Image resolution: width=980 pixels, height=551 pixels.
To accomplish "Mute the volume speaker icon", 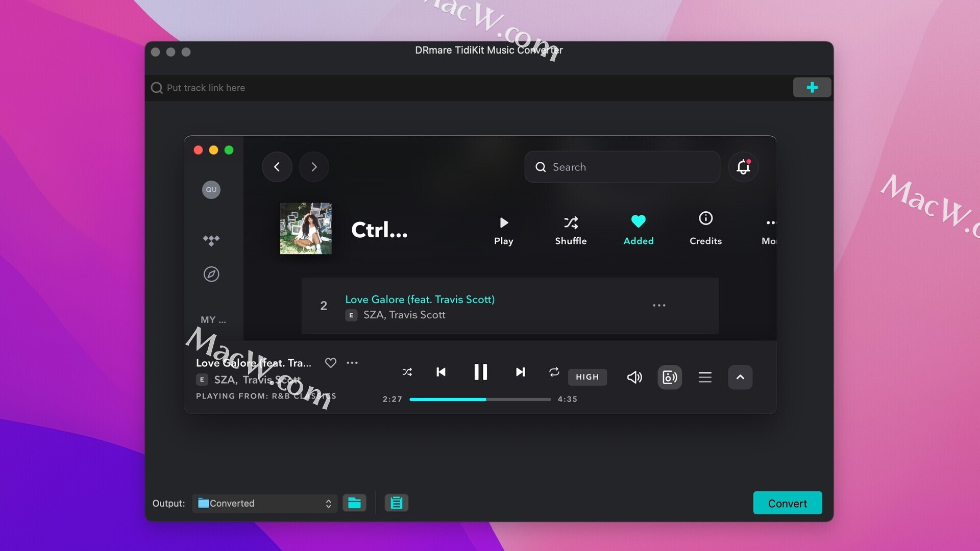I will (x=634, y=377).
